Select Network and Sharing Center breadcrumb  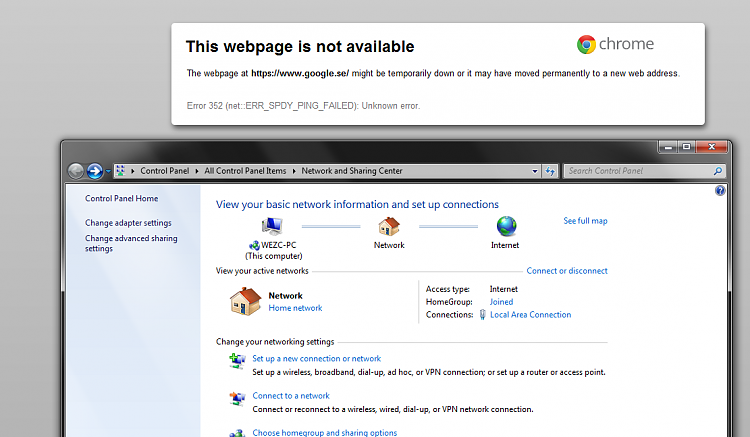[352, 171]
